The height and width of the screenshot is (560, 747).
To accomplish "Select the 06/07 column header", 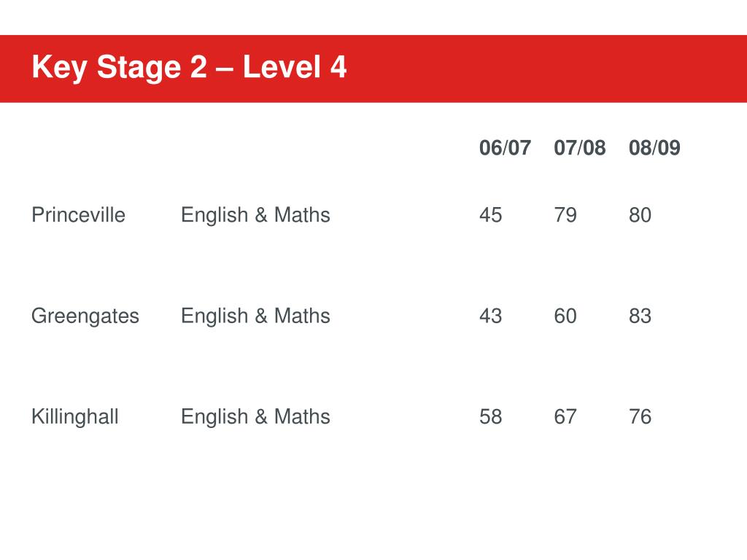I will coord(505,147).
